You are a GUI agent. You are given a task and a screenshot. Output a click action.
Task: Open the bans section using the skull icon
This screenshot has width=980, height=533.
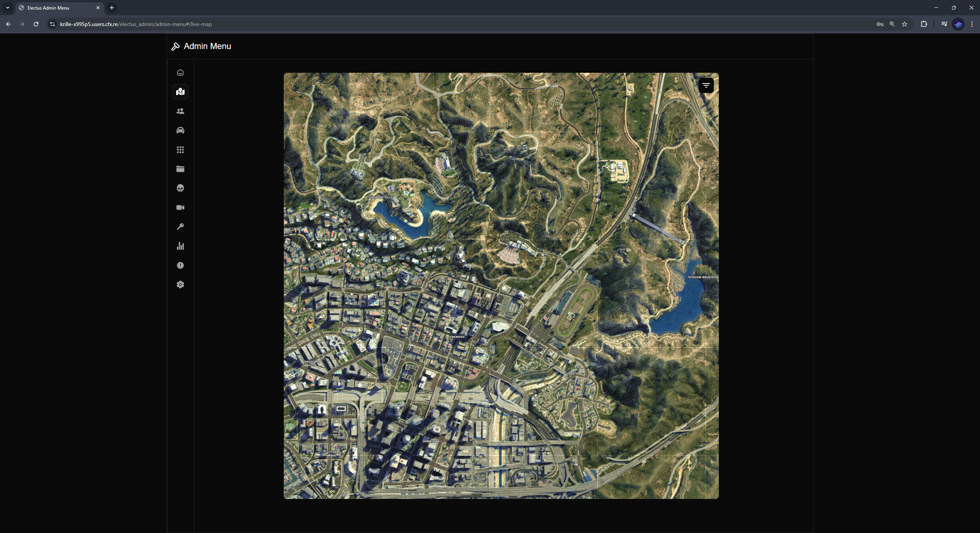[180, 188]
